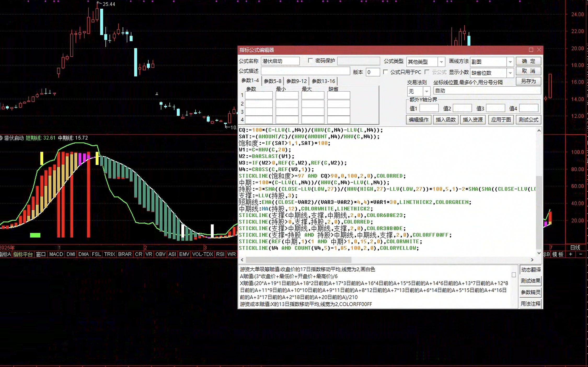This screenshot has width=588, height=367.
Task: Click the plus zoom icon beside 模板
Action: 571,254
